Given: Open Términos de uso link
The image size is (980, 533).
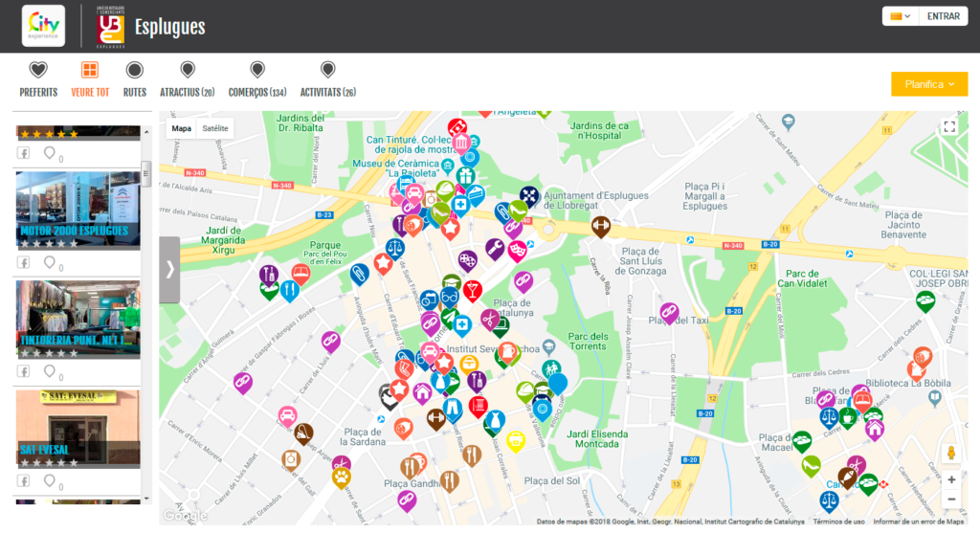Looking at the screenshot, I should pyautogui.click(x=839, y=522).
